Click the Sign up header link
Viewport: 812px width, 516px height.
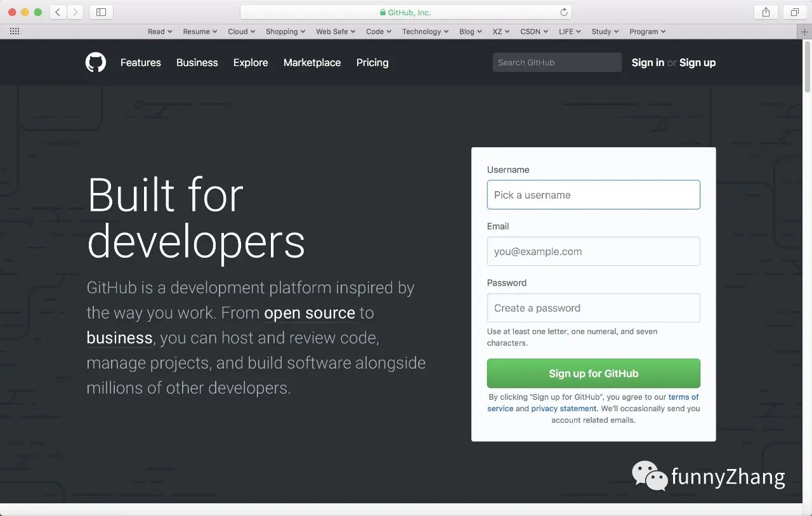[697, 62]
